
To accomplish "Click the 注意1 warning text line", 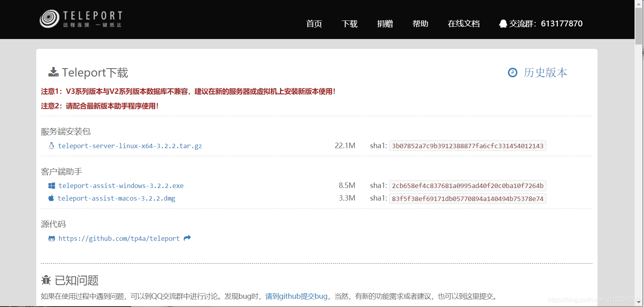I will point(188,91).
